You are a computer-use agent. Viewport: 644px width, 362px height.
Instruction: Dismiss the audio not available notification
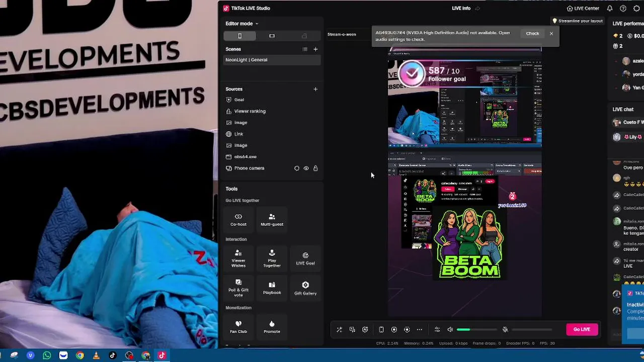(551, 34)
